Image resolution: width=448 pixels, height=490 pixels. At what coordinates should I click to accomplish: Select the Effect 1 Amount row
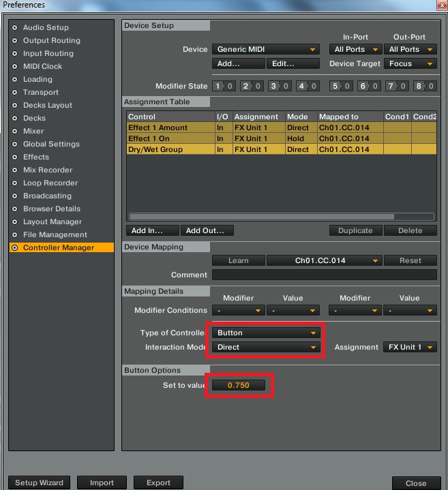(282, 127)
